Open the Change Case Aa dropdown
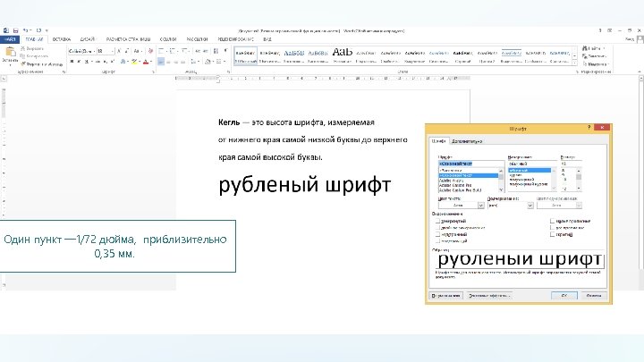This screenshot has height=362, width=644. pyautogui.click(x=138, y=51)
